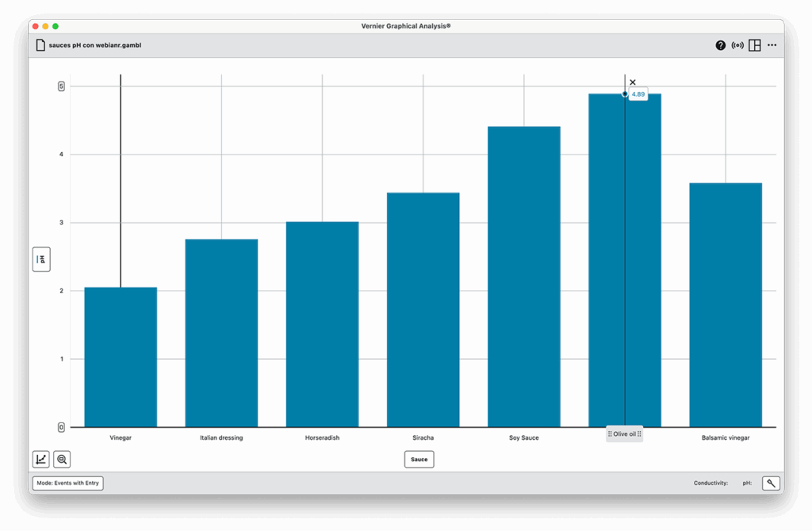Open the three-dot more options menu
The image size is (812, 531).
(772, 45)
